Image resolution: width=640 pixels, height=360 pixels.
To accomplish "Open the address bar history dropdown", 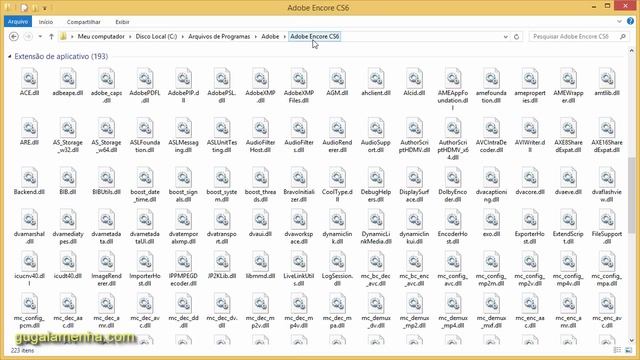I will [505, 37].
